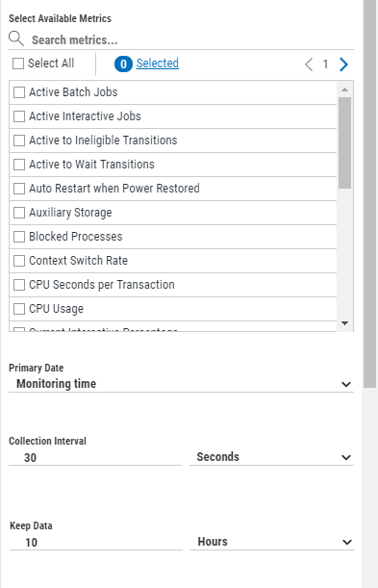The width and height of the screenshot is (378, 588).
Task: Click the metrics list scroll-up arrow
Action: (x=344, y=89)
